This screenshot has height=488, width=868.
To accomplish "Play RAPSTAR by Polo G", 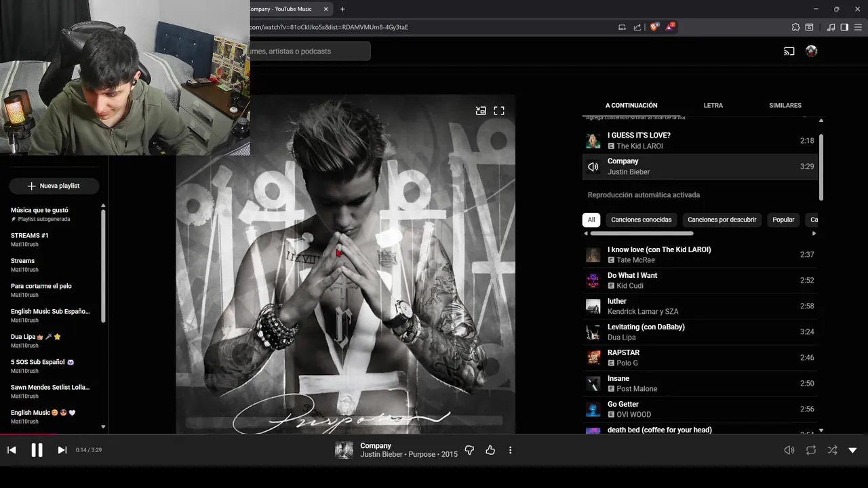I will coord(700,358).
